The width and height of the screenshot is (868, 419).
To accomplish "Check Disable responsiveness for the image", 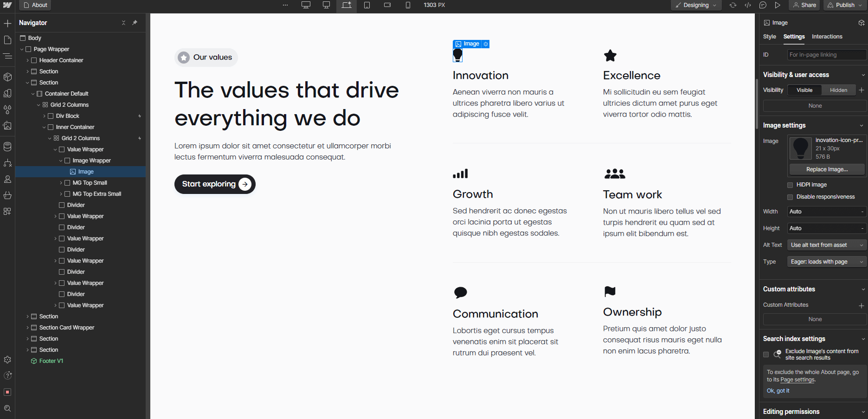I will coord(790,197).
